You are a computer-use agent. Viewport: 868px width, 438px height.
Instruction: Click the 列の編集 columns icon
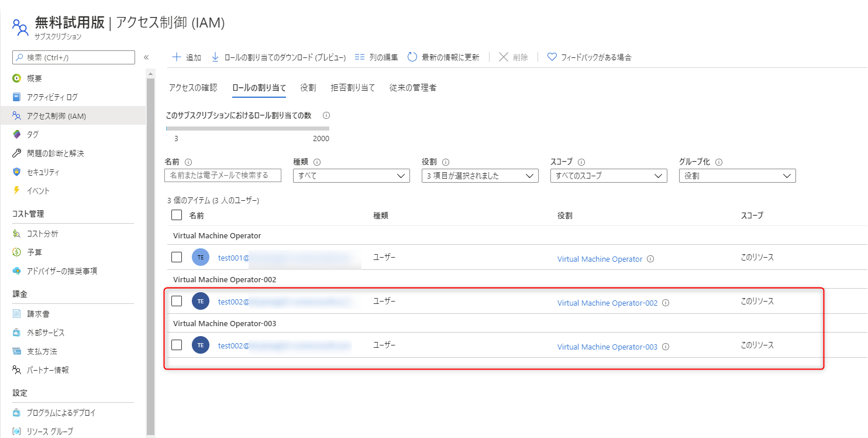pyautogui.click(x=360, y=57)
